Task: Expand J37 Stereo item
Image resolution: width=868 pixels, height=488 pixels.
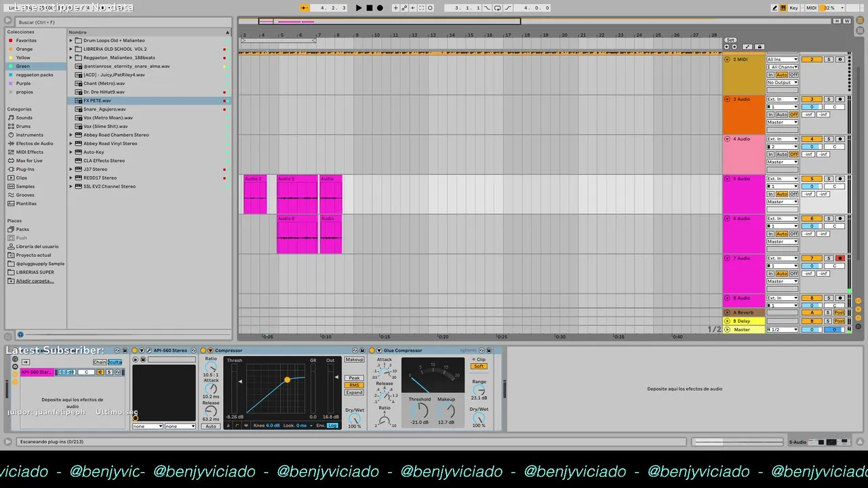Action: pos(71,169)
